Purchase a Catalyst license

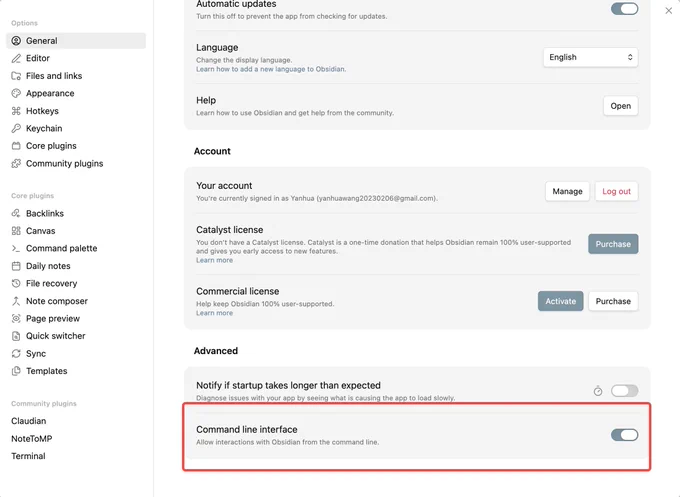[613, 244]
